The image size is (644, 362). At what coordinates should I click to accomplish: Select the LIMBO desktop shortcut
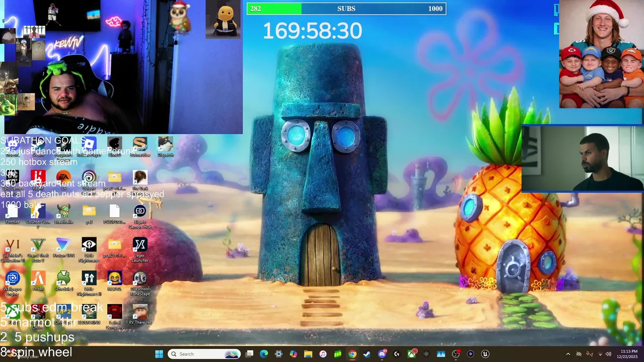point(115,147)
